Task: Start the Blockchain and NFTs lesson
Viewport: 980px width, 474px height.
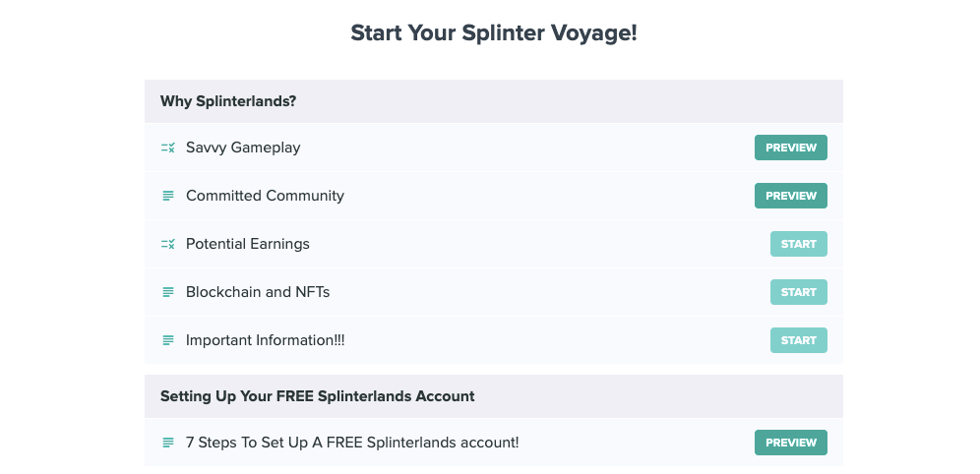Action: click(798, 292)
